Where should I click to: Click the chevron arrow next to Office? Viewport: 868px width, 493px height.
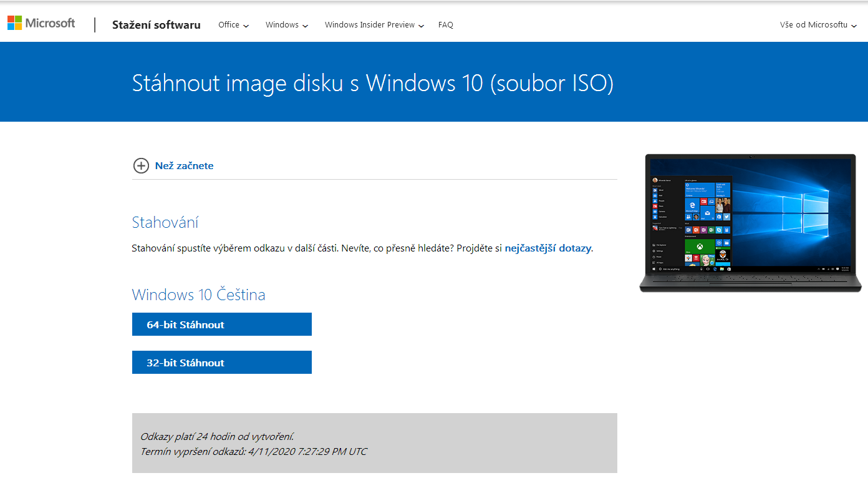[x=246, y=26]
